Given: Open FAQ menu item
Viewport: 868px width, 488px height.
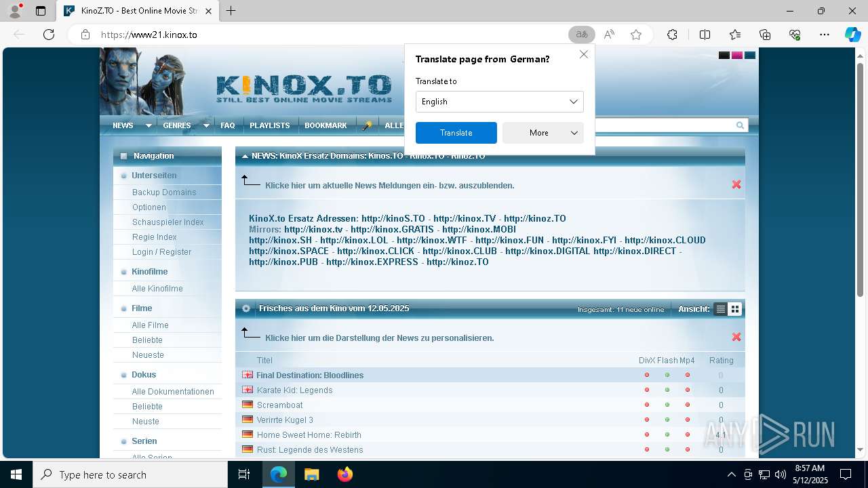Looking at the screenshot, I should 228,125.
